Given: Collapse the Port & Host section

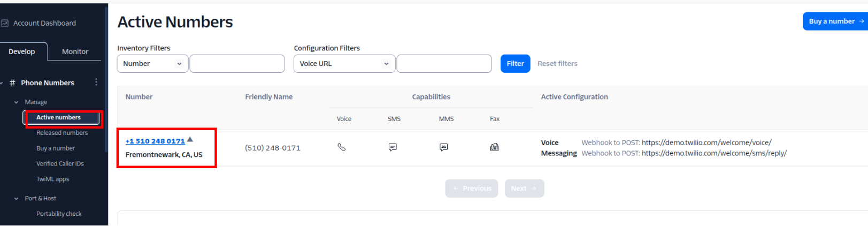Looking at the screenshot, I should coord(16,199).
